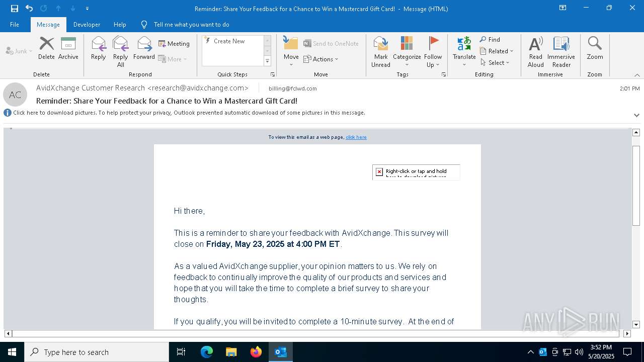Open the Actions dropdown
Image resolution: width=644 pixels, height=362 pixels.
tap(321, 59)
